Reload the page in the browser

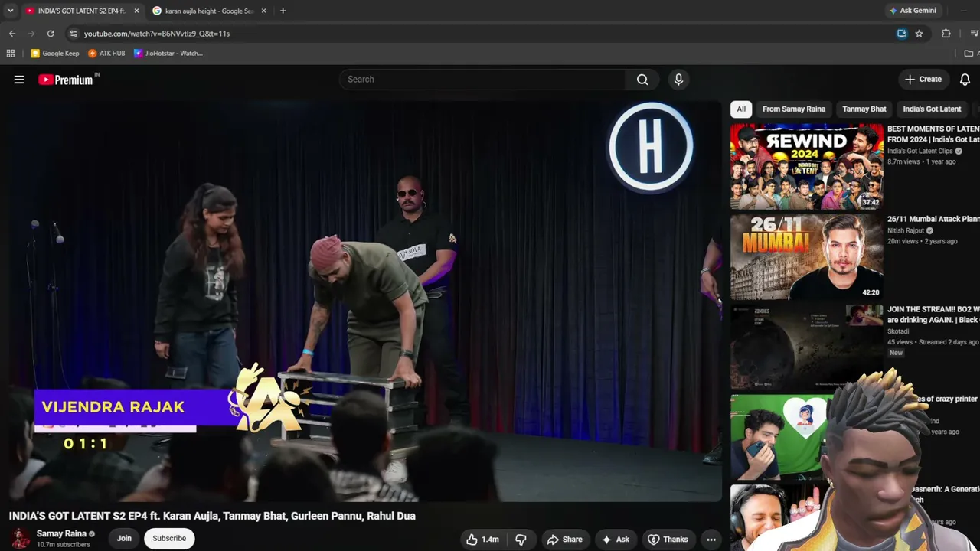point(51,34)
